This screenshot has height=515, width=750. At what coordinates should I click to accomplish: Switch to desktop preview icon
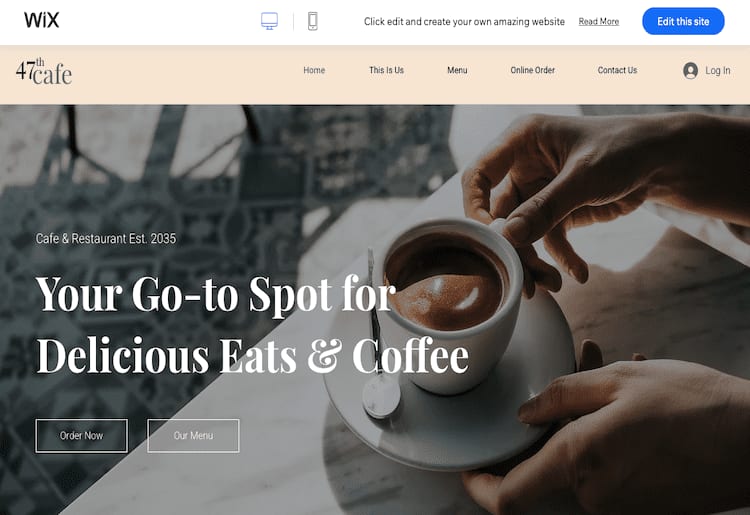tap(269, 21)
